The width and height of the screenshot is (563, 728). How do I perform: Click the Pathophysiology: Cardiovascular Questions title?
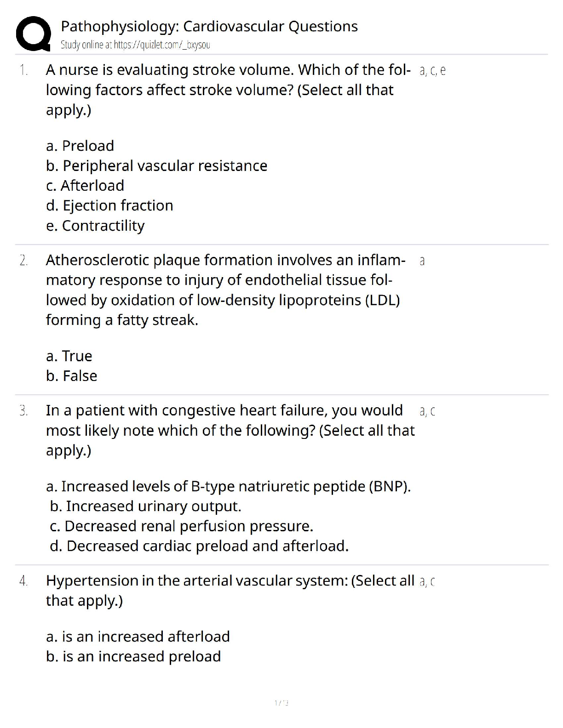tap(209, 27)
